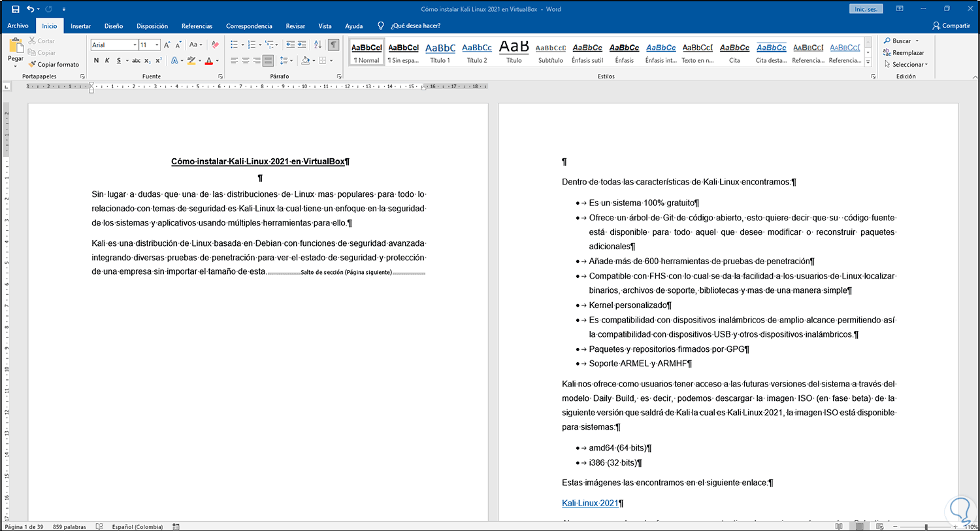Share the document with Compartir
980x531 pixels.
[951, 26]
